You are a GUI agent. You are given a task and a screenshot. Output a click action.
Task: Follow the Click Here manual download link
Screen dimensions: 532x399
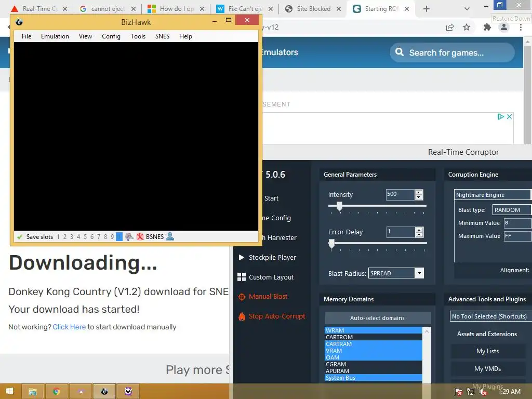[69, 327]
